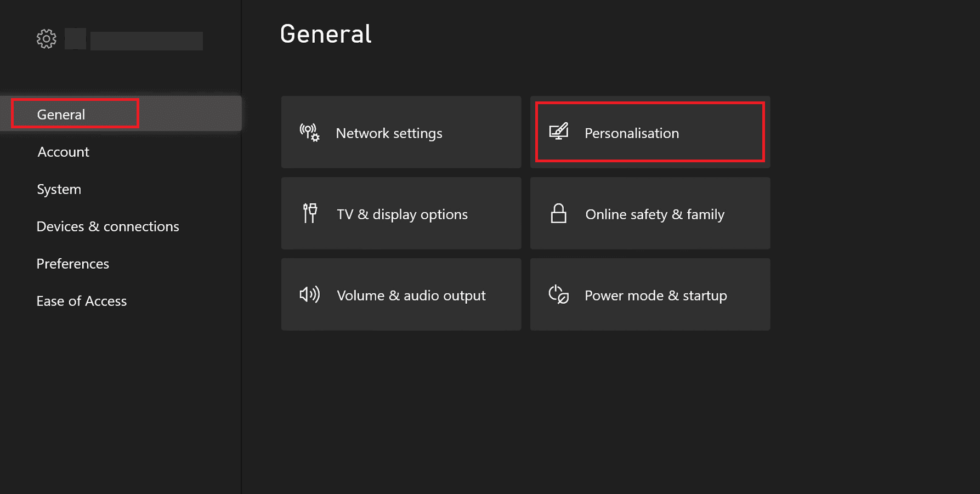
Task: Select the General sidebar category
Action: 121,113
